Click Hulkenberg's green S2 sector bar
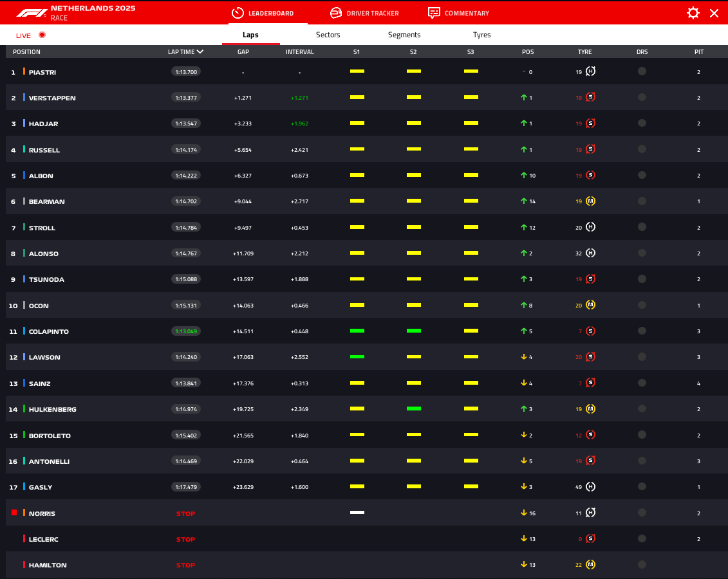Image resolution: width=728 pixels, height=579 pixels. click(x=414, y=409)
